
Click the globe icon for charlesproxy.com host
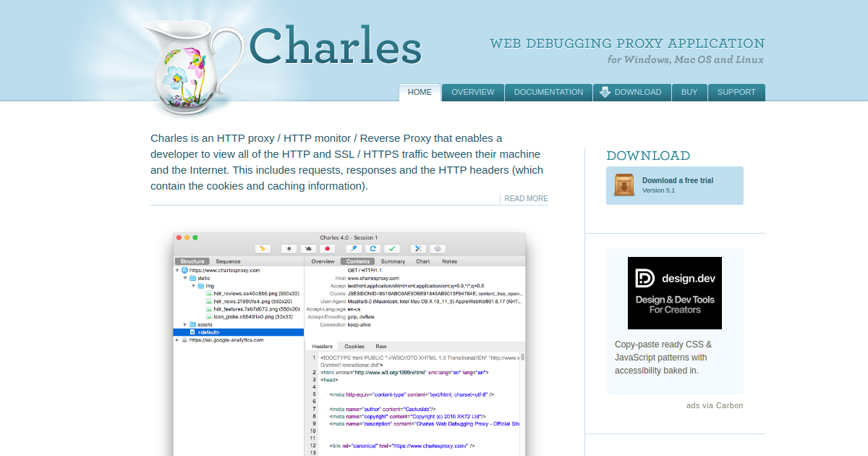184,270
